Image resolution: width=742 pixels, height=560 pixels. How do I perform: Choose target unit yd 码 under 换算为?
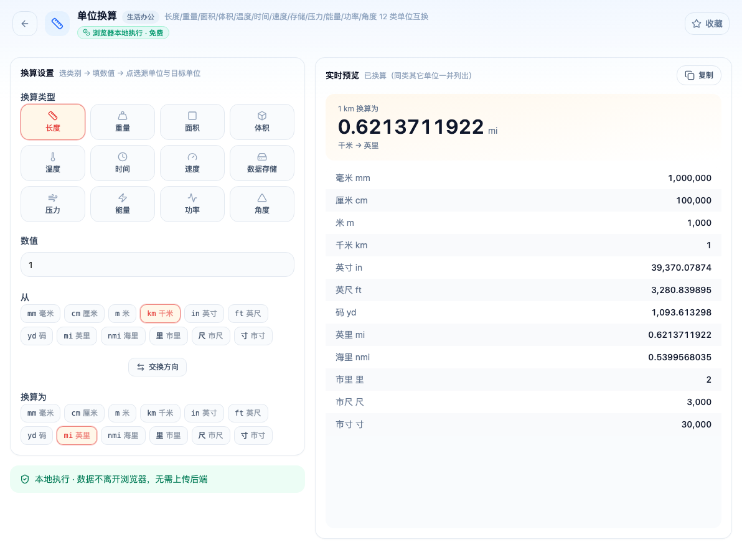tap(37, 436)
